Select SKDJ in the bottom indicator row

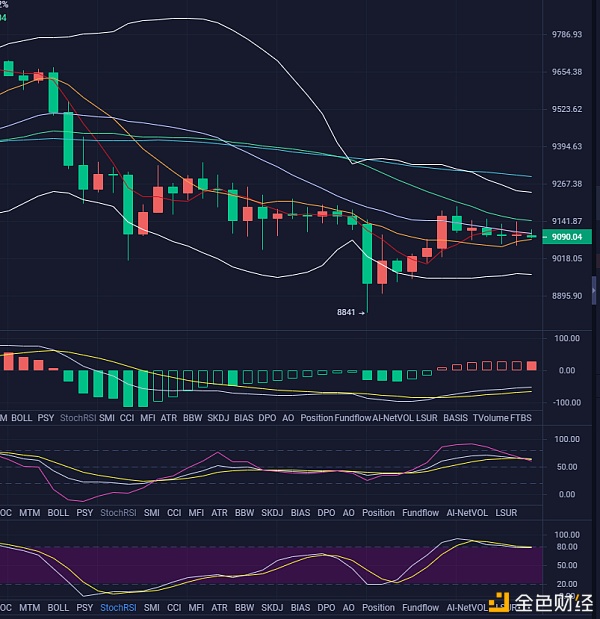(x=272, y=608)
